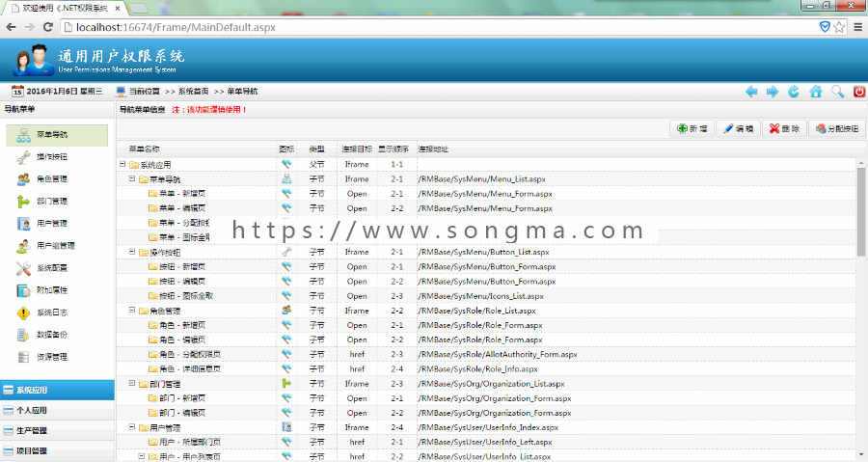Click the browser address bar URL

point(176,27)
